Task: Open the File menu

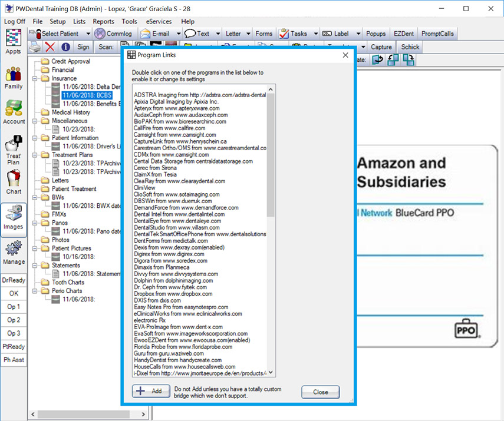Action: [x=38, y=22]
